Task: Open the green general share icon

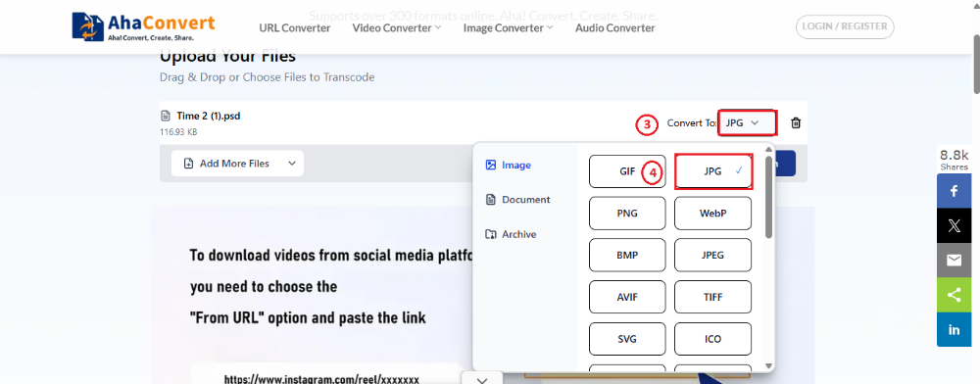Action: [954, 295]
